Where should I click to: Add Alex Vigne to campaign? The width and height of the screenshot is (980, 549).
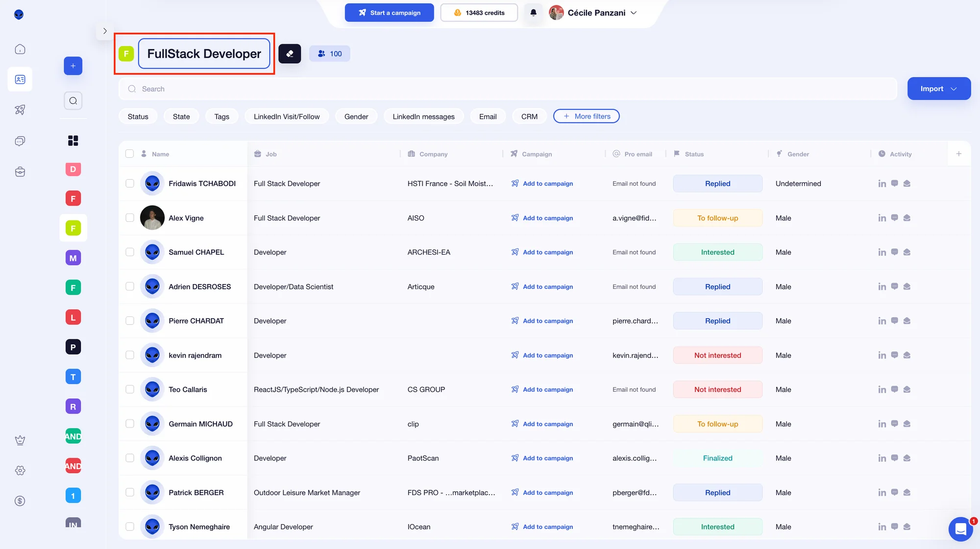pyautogui.click(x=542, y=218)
